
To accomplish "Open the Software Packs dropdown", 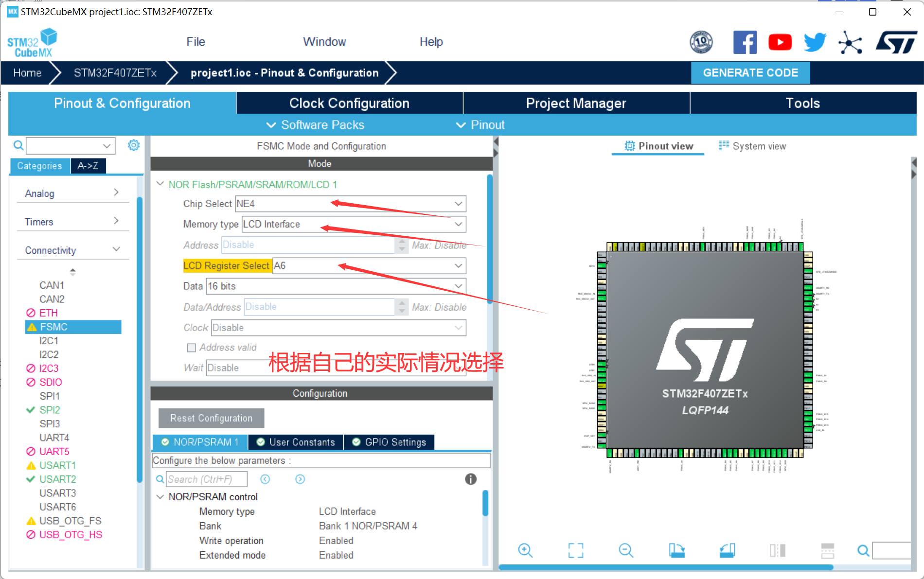I will point(315,125).
